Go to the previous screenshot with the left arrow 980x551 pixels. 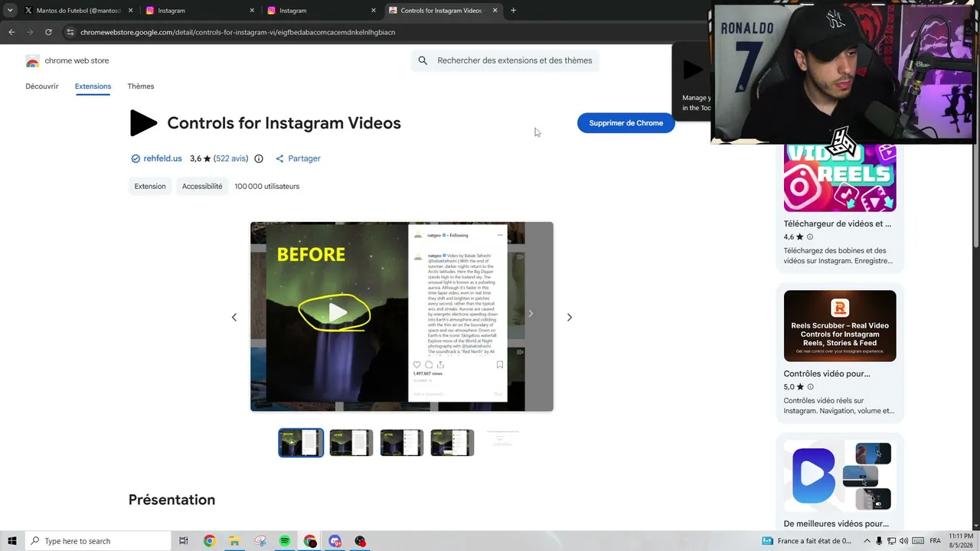(234, 318)
